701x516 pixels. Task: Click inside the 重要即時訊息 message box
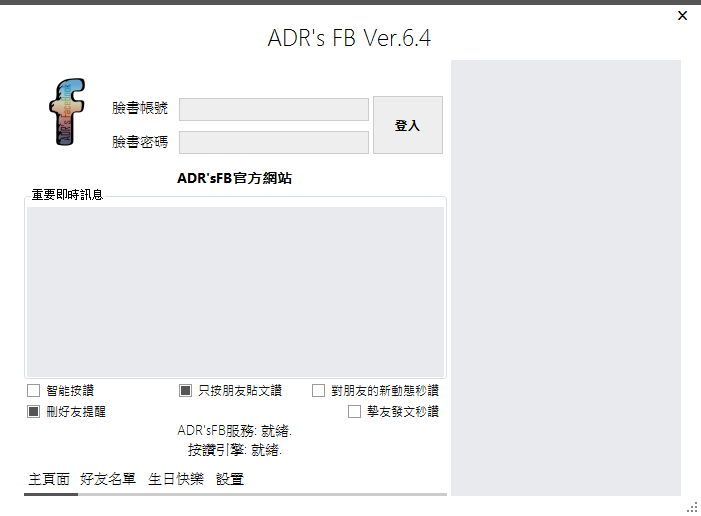point(235,292)
